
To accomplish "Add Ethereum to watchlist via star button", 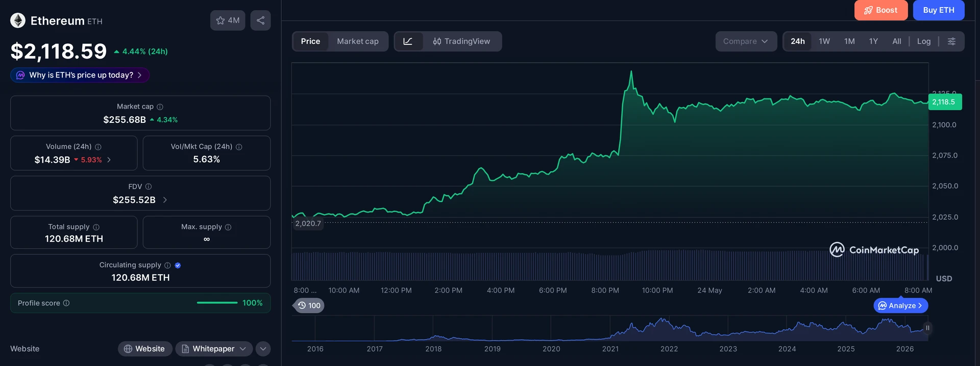I will point(228,20).
